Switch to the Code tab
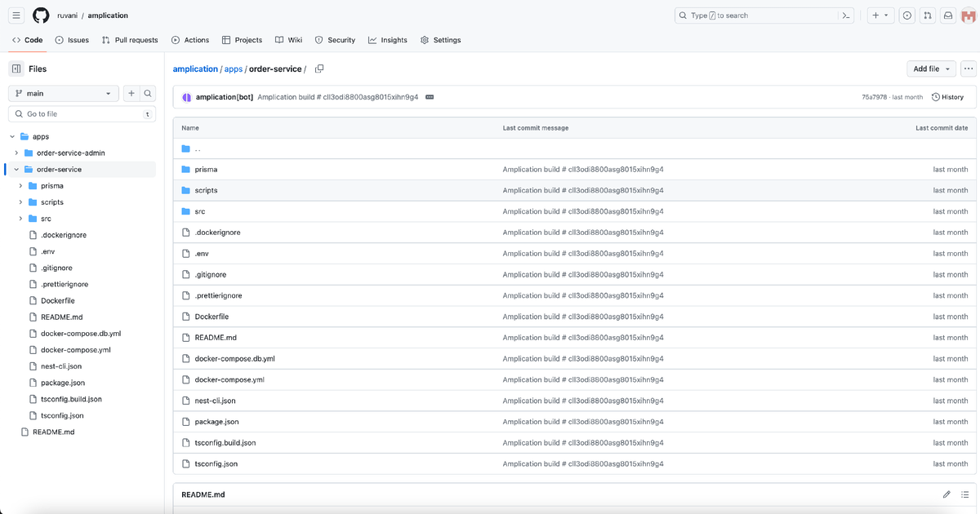980x514 pixels. pos(27,40)
